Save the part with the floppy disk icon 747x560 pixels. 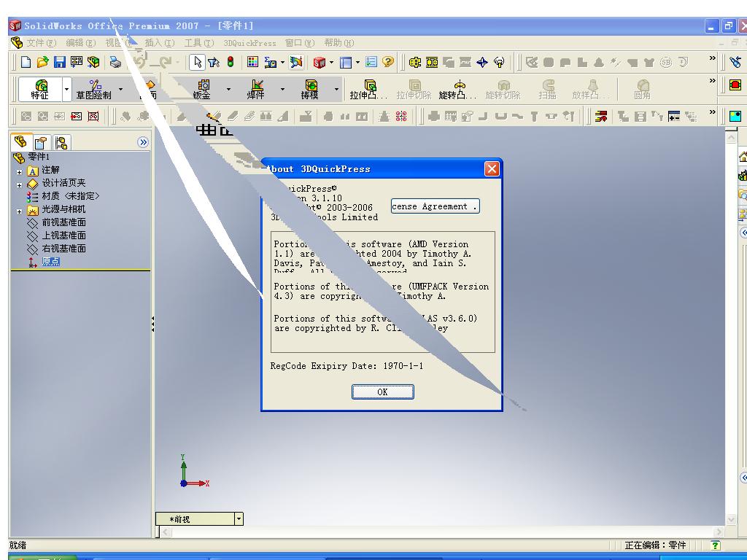click(x=60, y=62)
